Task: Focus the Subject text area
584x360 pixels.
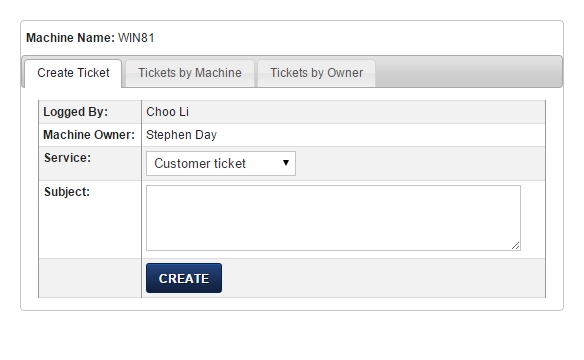Action: pos(333,218)
